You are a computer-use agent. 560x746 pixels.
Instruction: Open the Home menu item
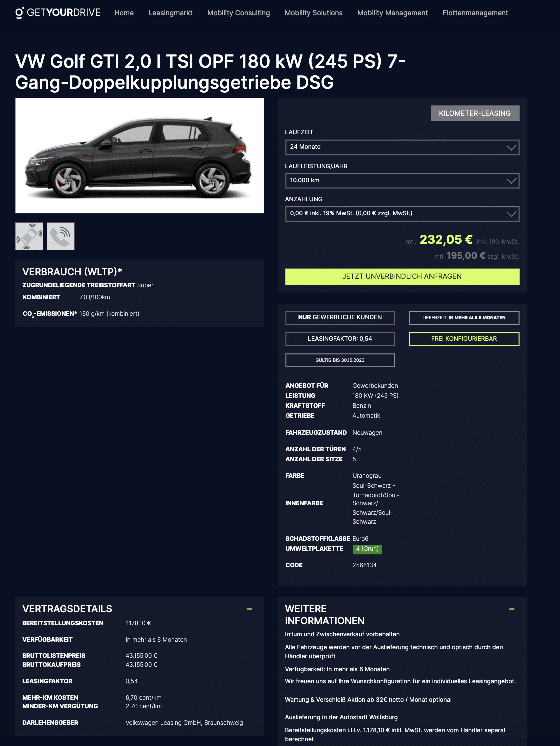pyautogui.click(x=124, y=13)
